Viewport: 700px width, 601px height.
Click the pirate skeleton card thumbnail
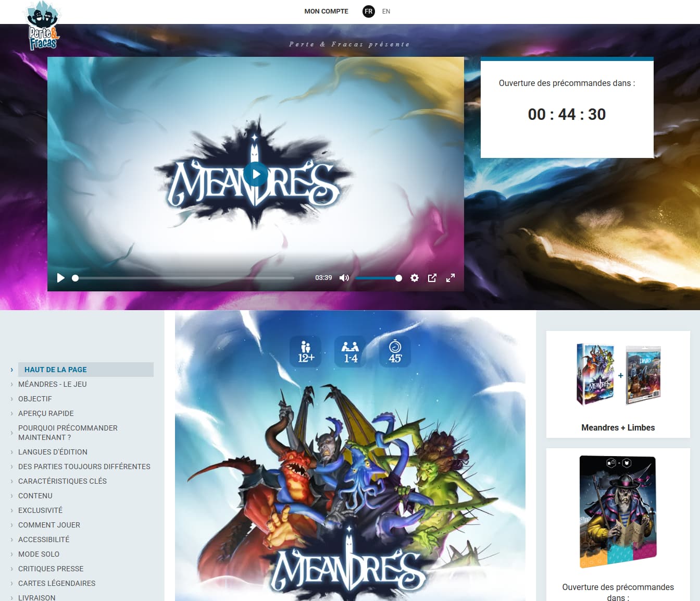pos(618,512)
